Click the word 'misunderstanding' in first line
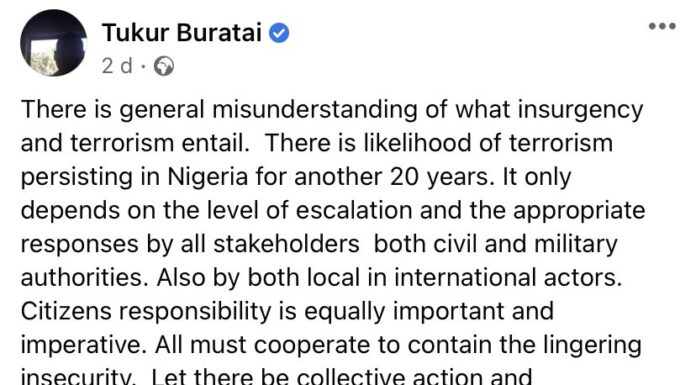696x385 pixels. pos(314,110)
